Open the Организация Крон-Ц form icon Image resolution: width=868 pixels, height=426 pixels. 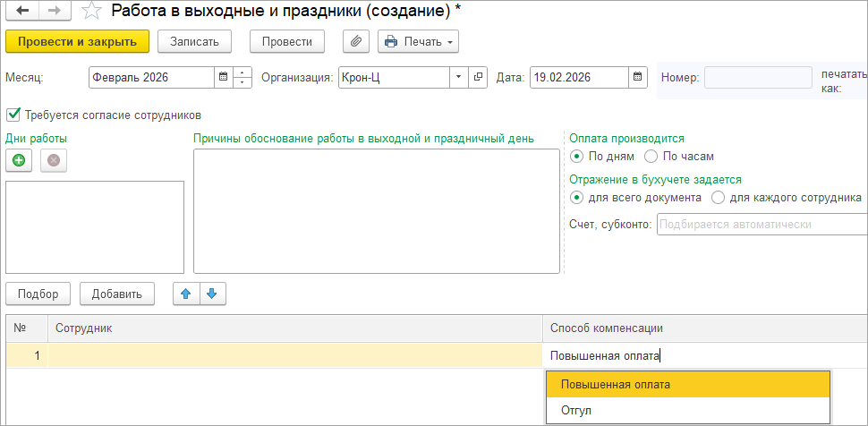click(479, 78)
